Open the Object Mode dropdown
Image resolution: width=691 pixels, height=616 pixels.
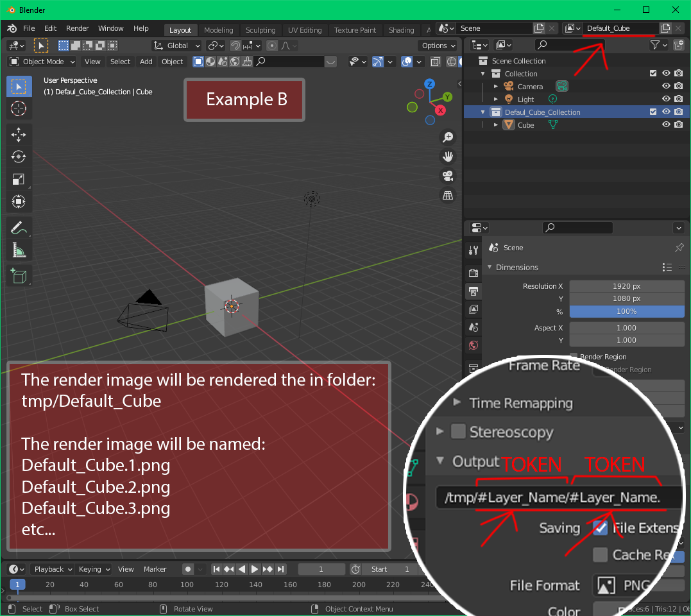coord(43,62)
